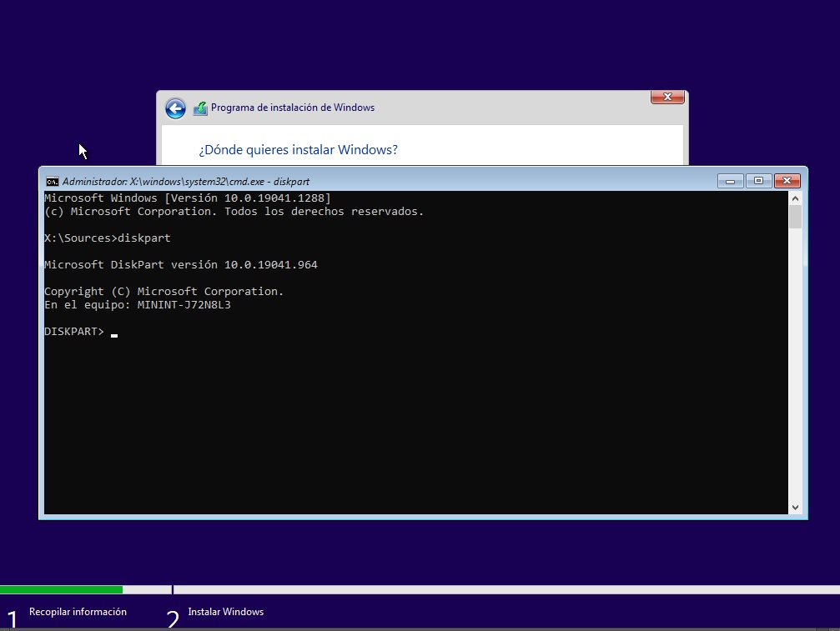Click the 'En el equipo: MININT-J72N8L3' line
This screenshot has width=840, height=631.
tap(137, 305)
